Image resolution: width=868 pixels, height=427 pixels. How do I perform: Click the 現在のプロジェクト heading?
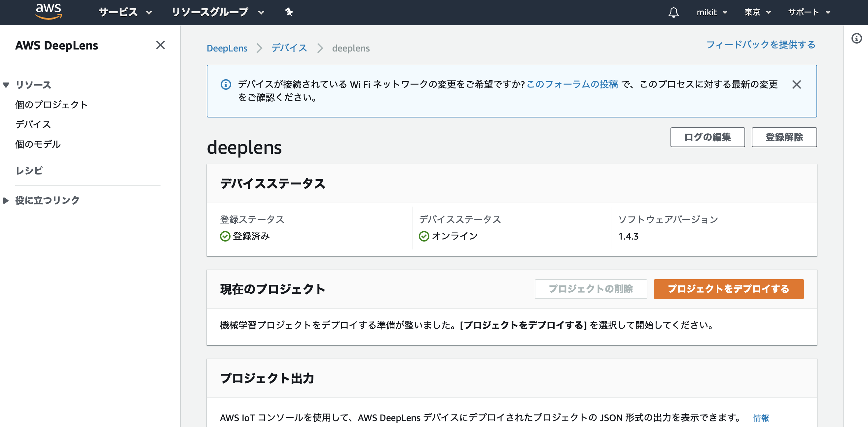click(272, 289)
